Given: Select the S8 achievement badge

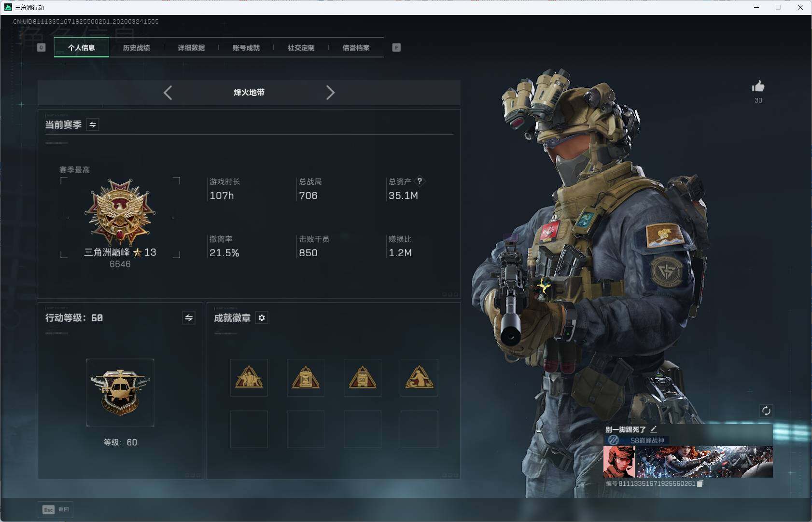Looking at the screenshot, I should (363, 378).
